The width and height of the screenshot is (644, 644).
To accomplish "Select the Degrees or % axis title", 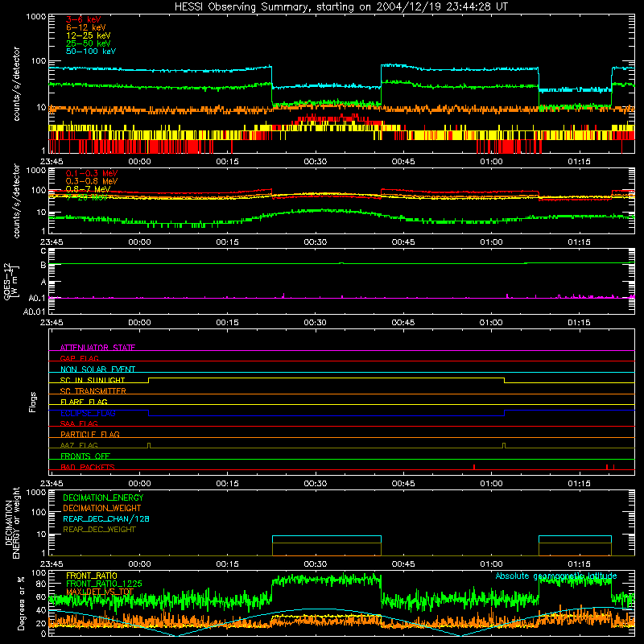I will coord(21,603).
